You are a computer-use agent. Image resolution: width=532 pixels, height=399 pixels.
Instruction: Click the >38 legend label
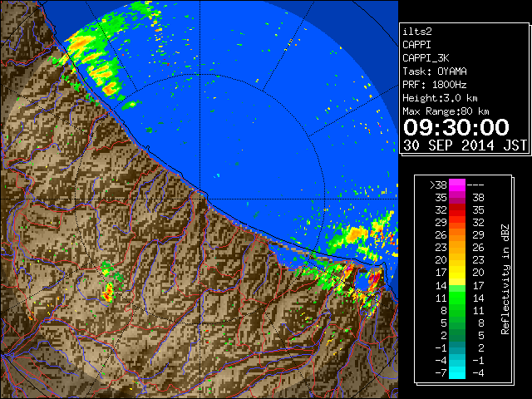438,185
